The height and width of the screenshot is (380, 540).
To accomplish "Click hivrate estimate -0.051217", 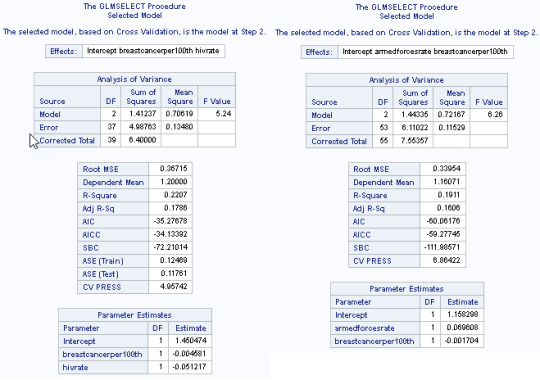I will 190,367.
